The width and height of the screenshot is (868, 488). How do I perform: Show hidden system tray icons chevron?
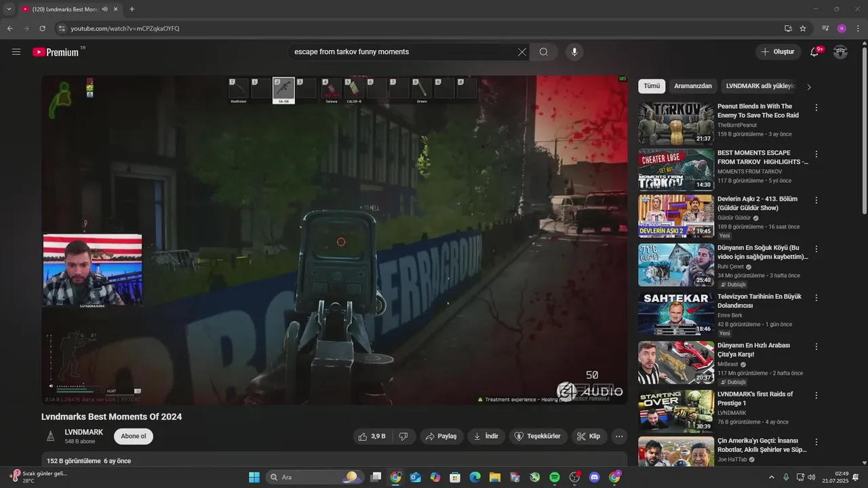coord(772,477)
